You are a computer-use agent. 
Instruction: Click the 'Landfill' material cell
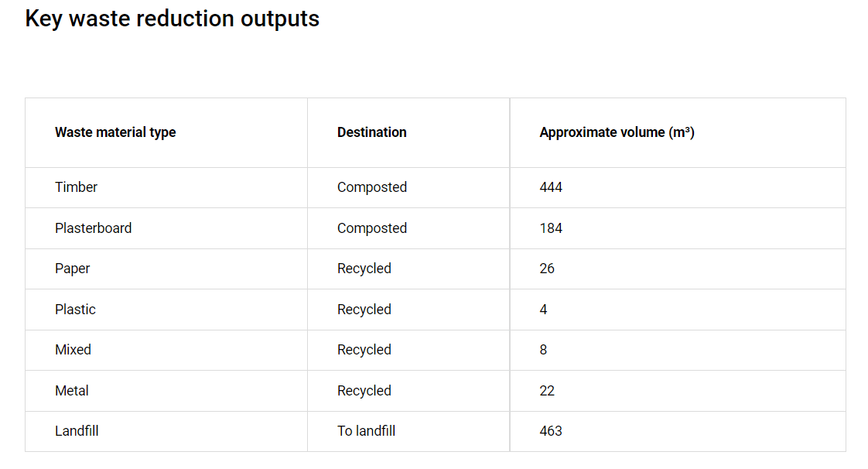[x=77, y=431]
